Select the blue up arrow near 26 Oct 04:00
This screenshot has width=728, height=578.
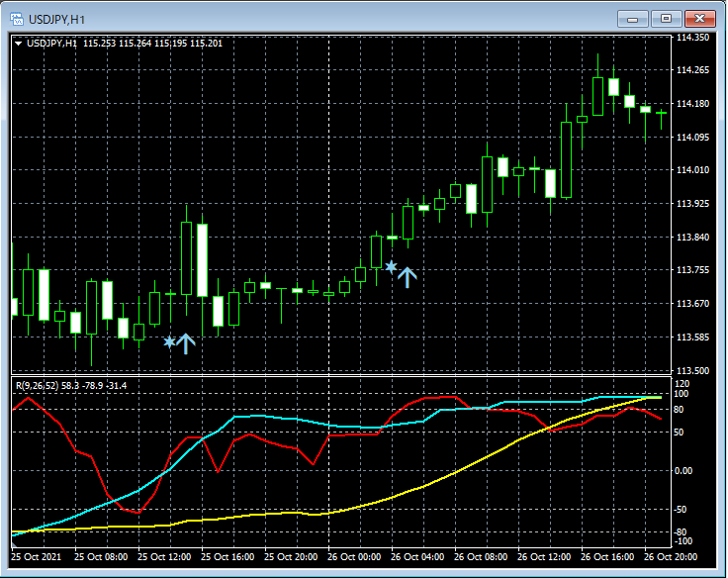pyautogui.click(x=408, y=277)
